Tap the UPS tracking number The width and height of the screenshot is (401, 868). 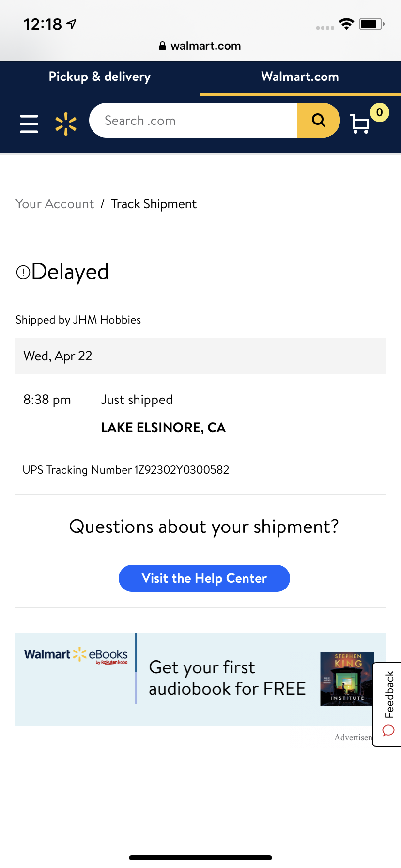pyautogui.click(x=182, y=470)
